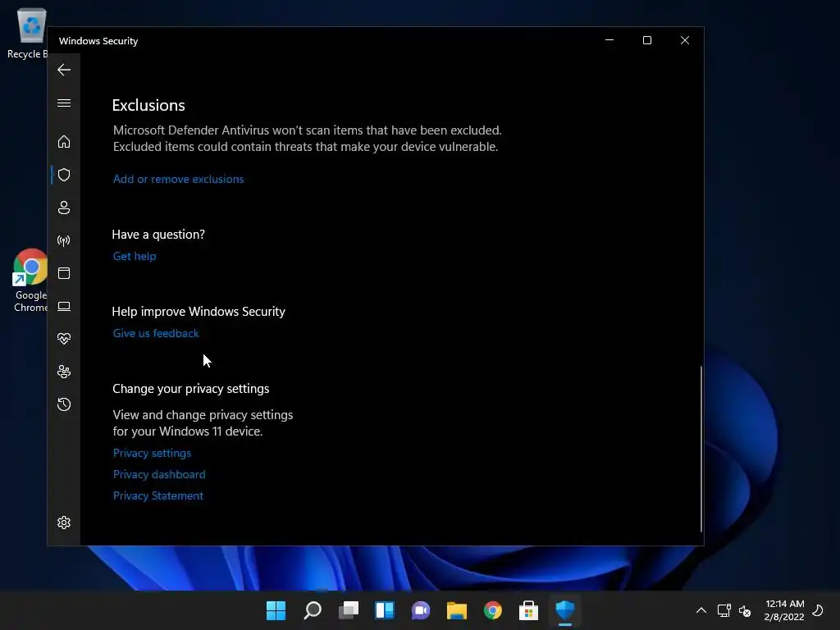Click Add or remove exclusions link

point(178,179)
